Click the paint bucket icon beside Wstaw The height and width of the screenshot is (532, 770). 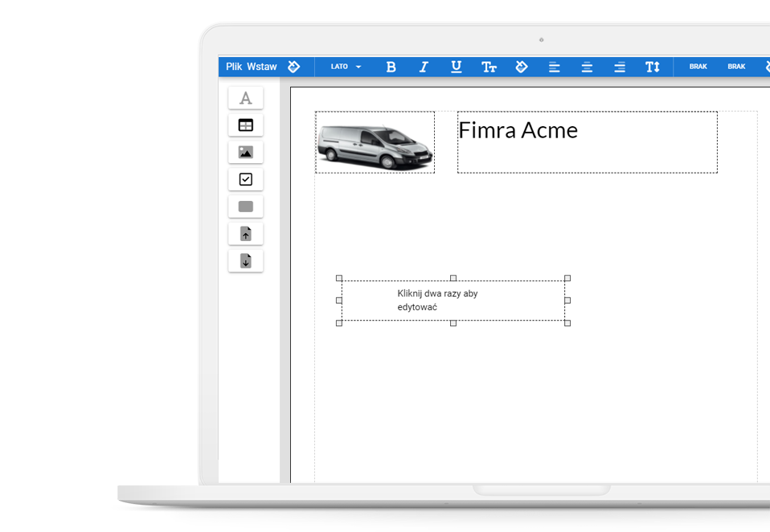(294, 67)
